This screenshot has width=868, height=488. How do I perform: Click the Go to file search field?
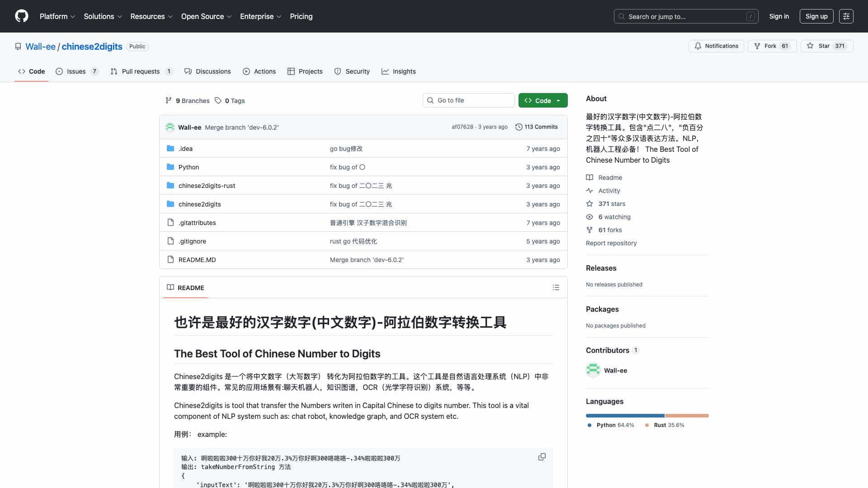[468, 100]
